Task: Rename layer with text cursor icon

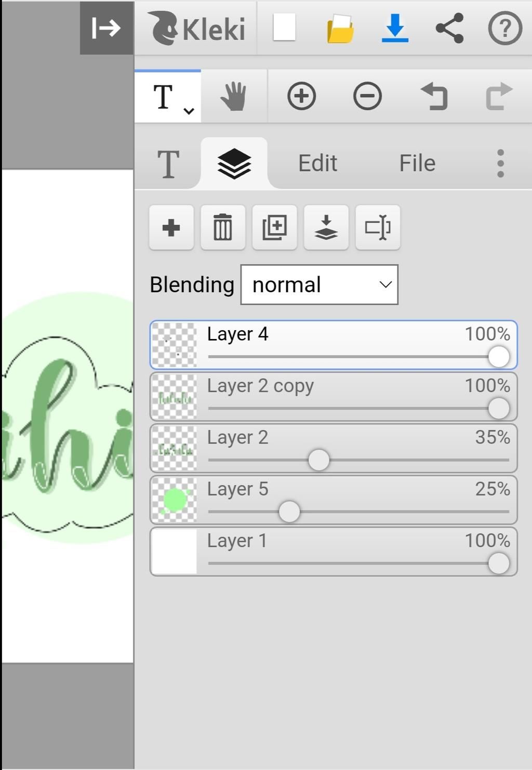Action: coord(378,228)
